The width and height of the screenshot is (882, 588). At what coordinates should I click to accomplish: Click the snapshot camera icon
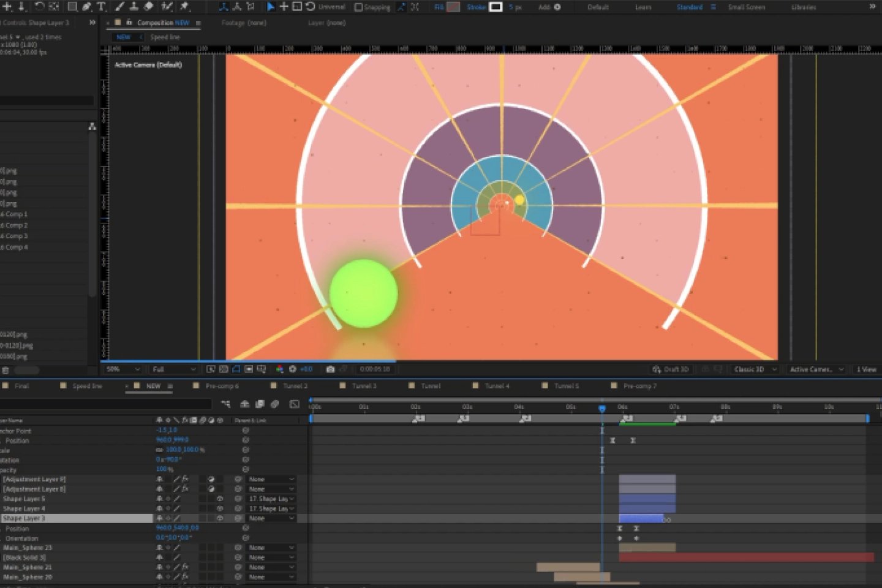(330, 369)
